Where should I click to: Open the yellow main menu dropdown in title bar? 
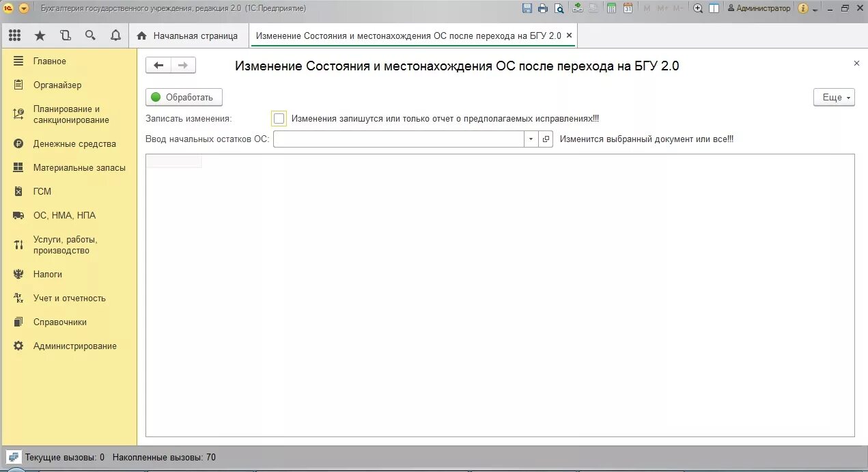pyautogui.click(x=24, y=8)
